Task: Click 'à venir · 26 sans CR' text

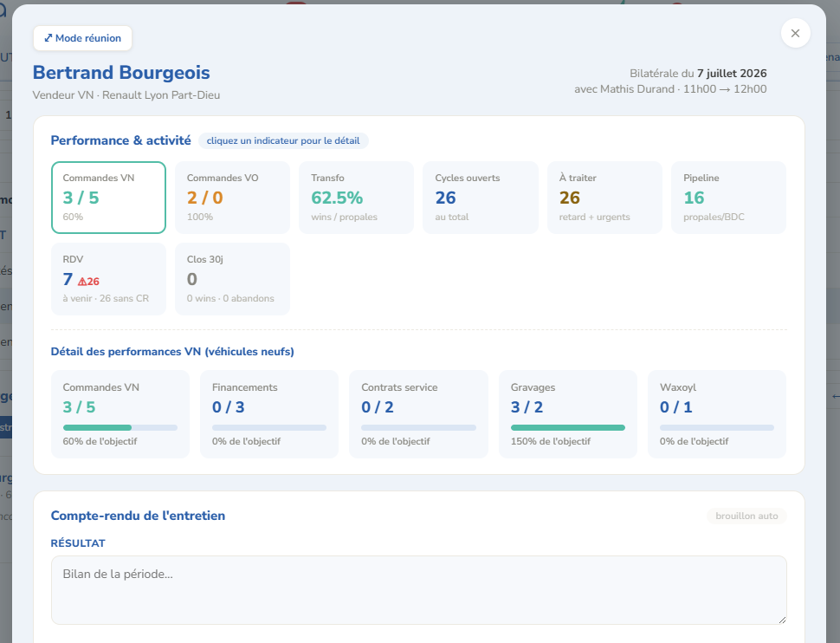Action: tap(106, 298)
